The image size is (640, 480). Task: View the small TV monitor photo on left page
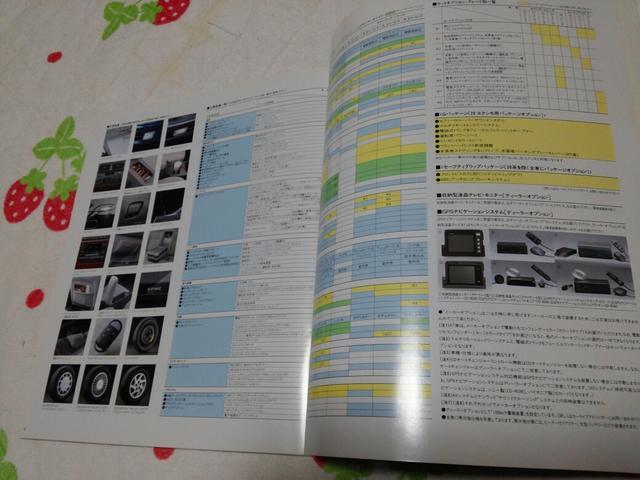pos(83,292)
